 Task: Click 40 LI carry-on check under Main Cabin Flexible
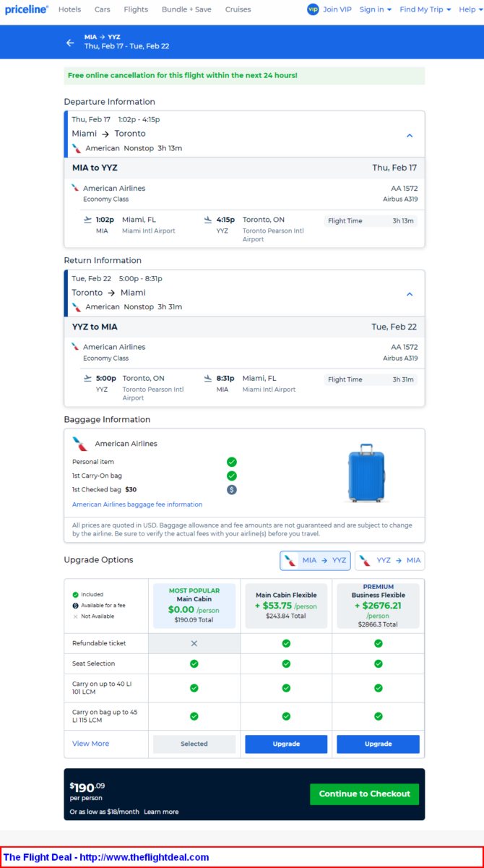[286, 688]
